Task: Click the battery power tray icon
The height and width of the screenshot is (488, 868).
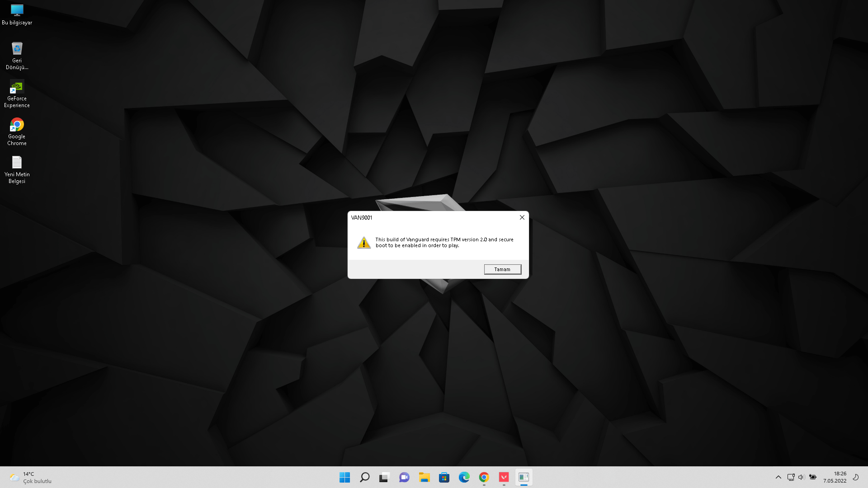Action: 812,477
